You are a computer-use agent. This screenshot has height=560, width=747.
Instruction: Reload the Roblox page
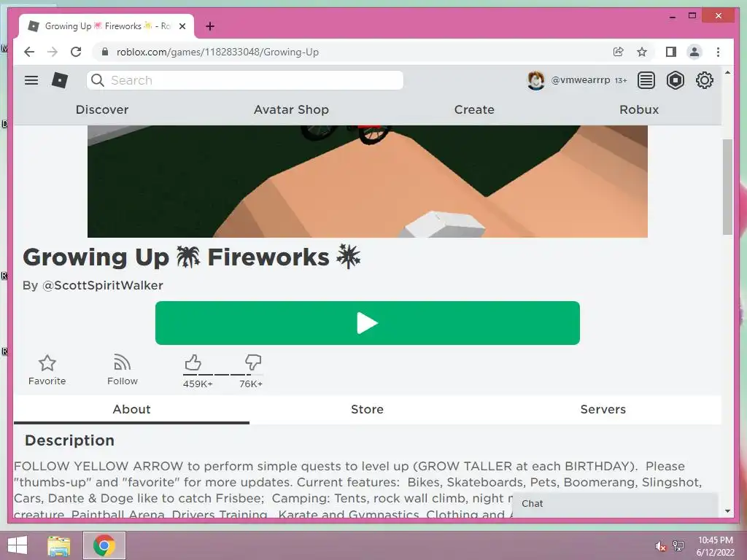76,52
